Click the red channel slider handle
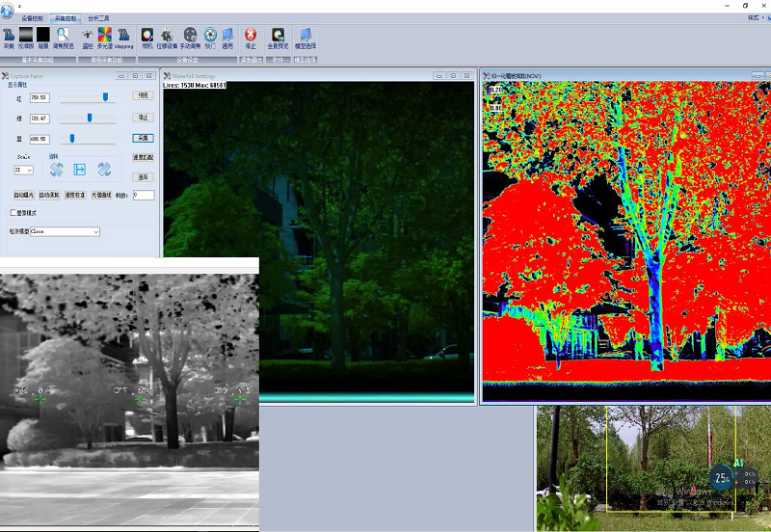 [105, 97]
